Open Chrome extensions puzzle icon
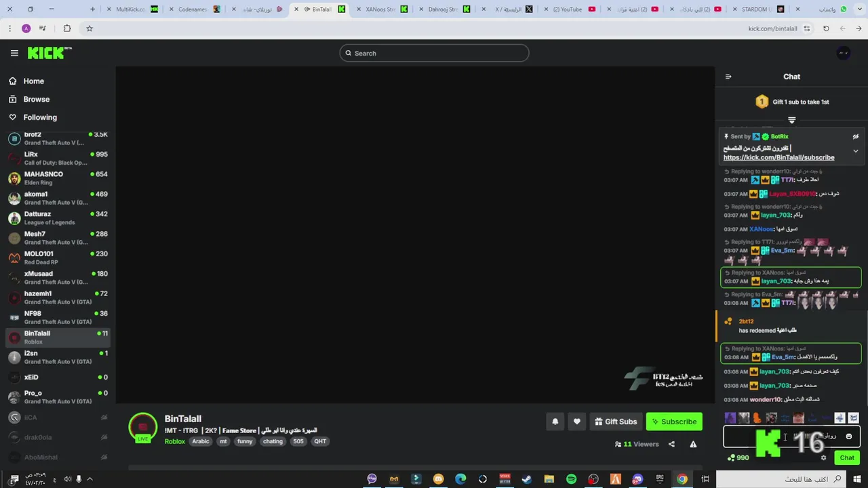This screenshot has height=488, width=868. coord(67,28)
